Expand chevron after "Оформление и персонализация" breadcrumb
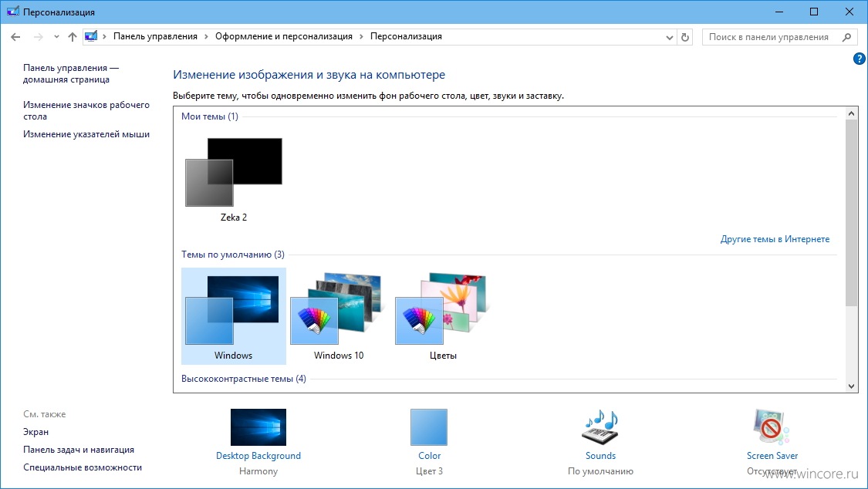The width and height of the screenshot is (868, 489). click(x=362, y=36)
